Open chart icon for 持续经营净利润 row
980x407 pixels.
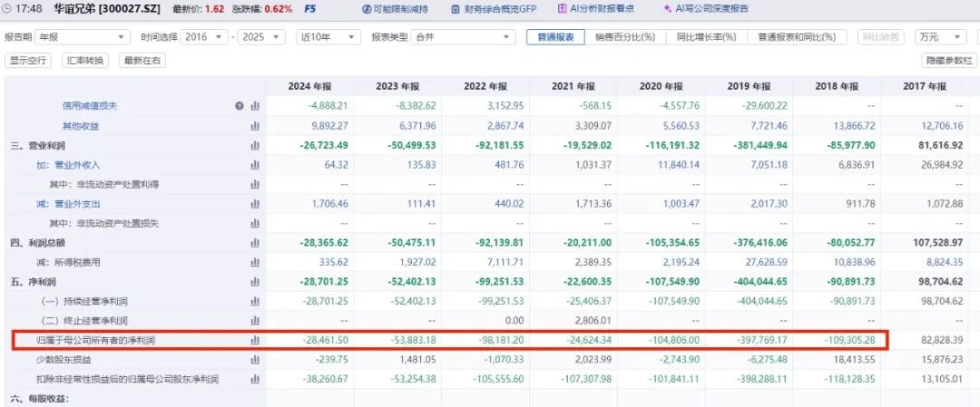pos(254,302)
